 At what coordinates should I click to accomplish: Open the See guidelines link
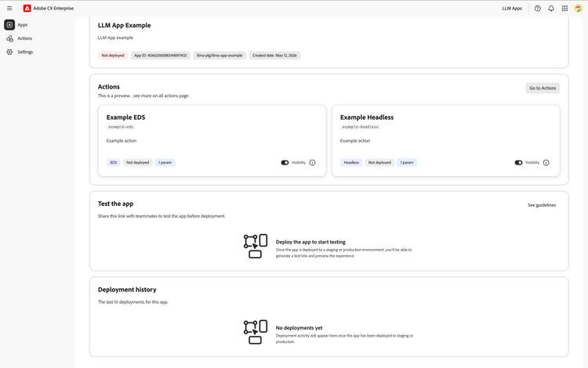coord(542,205)
